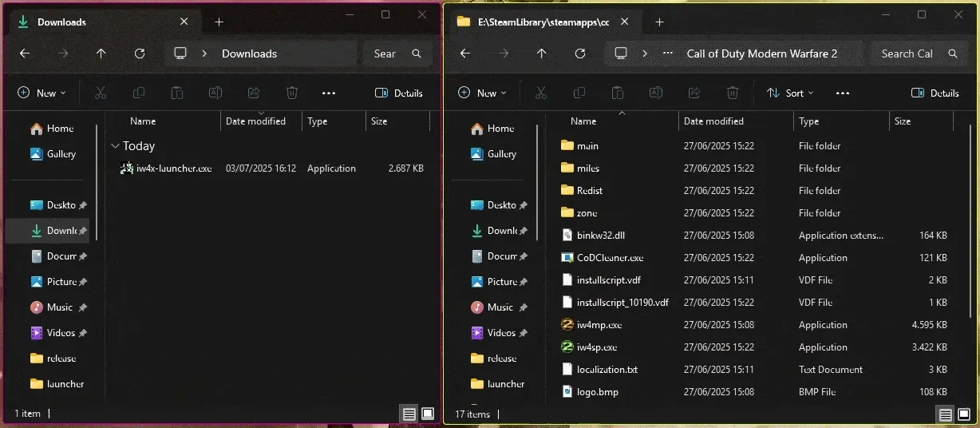Open launcher folder in Call of Duty sidebar
Screen dimensions: 980x428
496,384
